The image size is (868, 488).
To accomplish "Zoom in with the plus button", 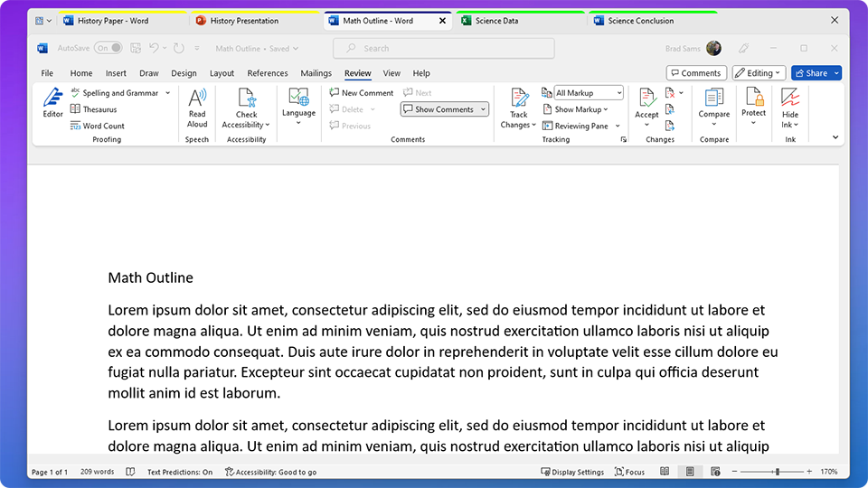I will (x=809, y=472).
